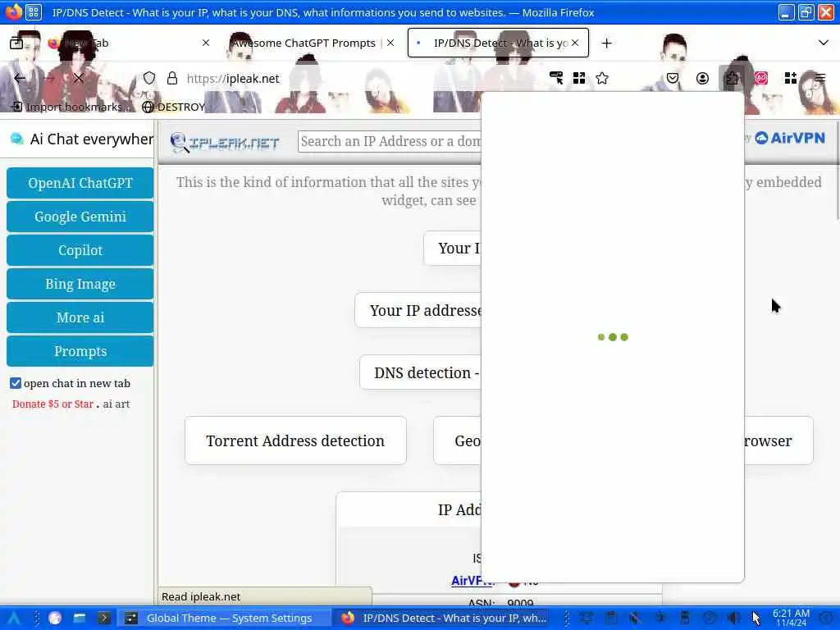Close the Awesome ChatGPT Prompts tab
The width and height of the screenshot is (840, 630).
click(390, 43)
